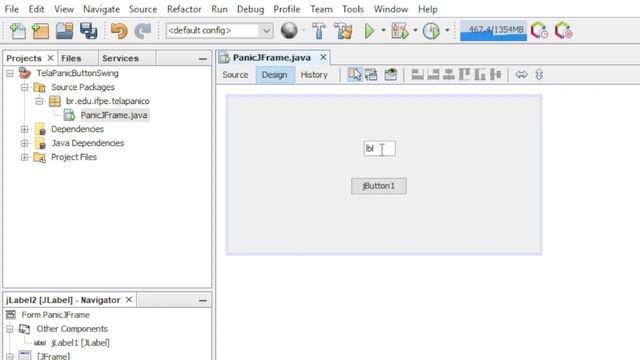Close the Navigator panel tab
This screenshot has height=360, width=640.
(x=129, y=300)
